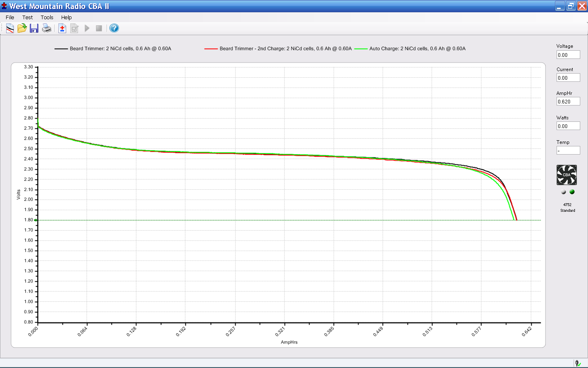Open help with the blue question mark icon
The height and width of the screenshot is (368, 588).
click(x=114, y=28)
